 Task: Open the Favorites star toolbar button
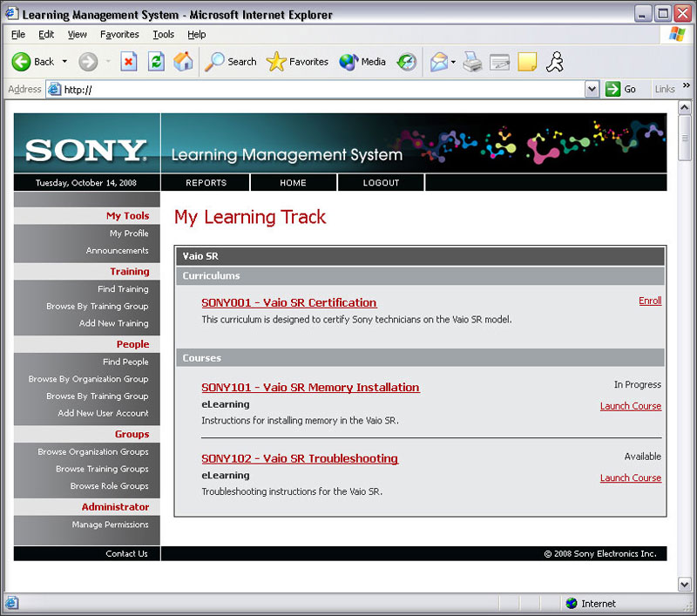[x=297, y=62]
